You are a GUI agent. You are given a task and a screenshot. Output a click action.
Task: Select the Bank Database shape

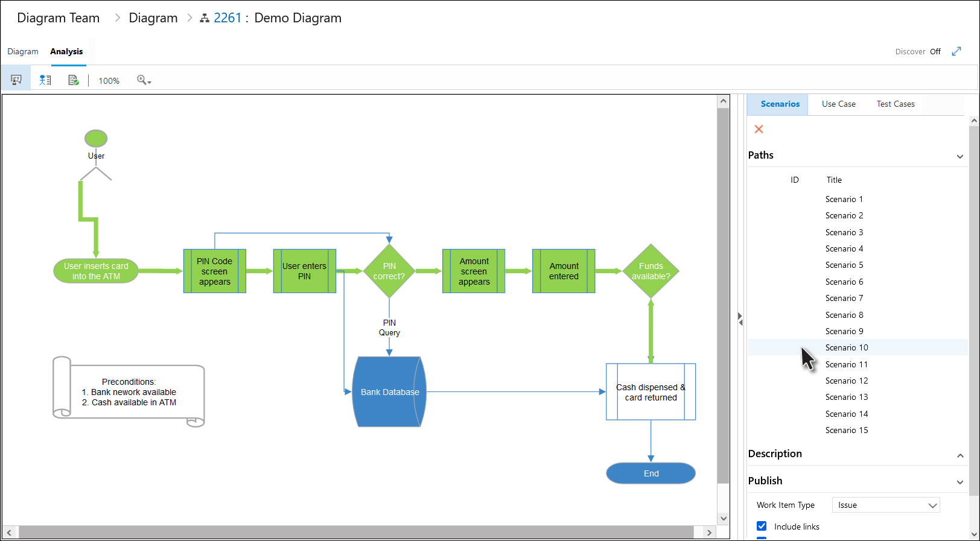[389, 392]
